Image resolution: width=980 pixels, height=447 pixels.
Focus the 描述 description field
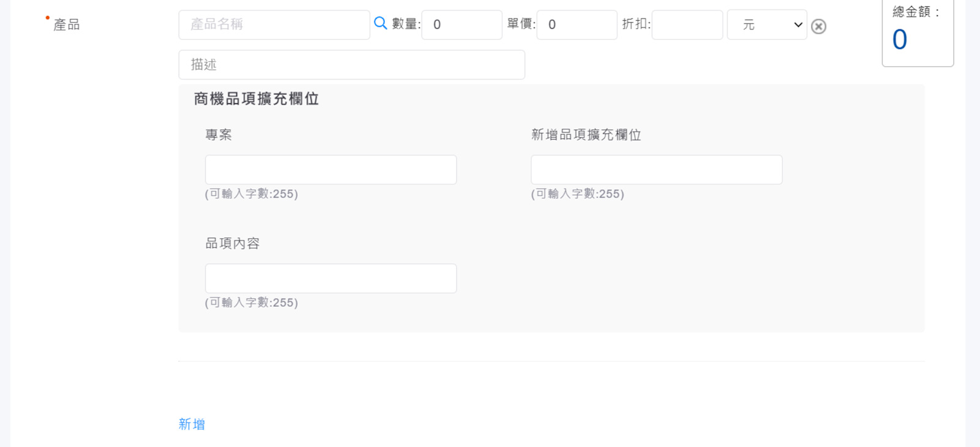(352, 65)
